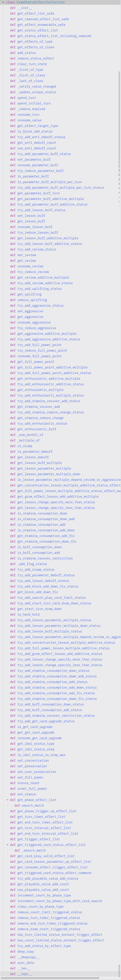Go to consume_full_power_point method

tap(39, 356)
